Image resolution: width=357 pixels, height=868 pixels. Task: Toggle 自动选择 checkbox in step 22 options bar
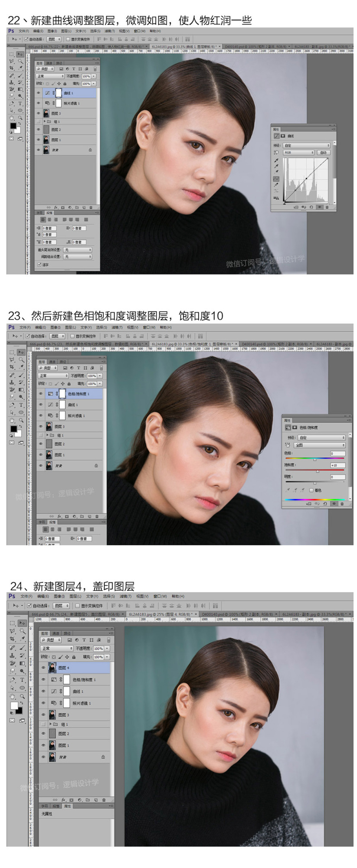click(x=26, y=39)
